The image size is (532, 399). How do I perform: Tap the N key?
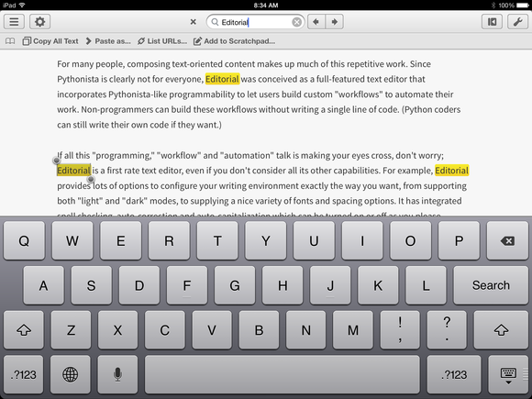pyautogui.click(x=306, y=330)
